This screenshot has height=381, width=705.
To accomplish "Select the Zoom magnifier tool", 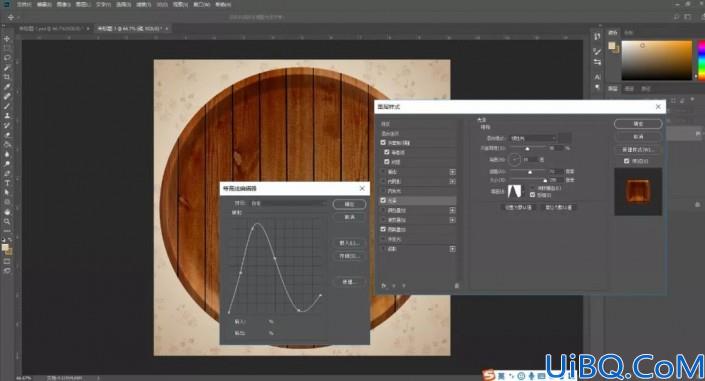I will (x=7, y=221).
